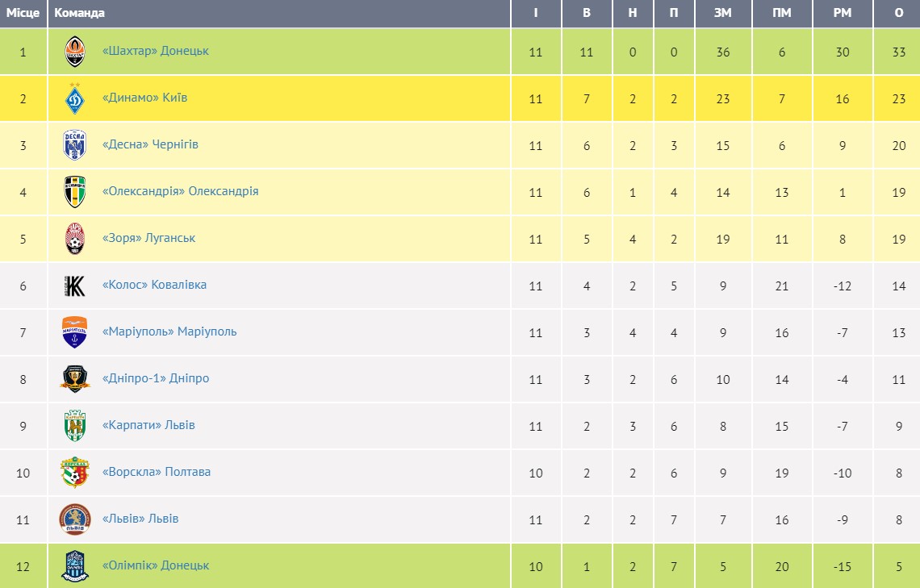The width and height of the screenshot is (920, 588).
Task: Open the «Львів» Львів team link
Action: (x=140, y=519)
